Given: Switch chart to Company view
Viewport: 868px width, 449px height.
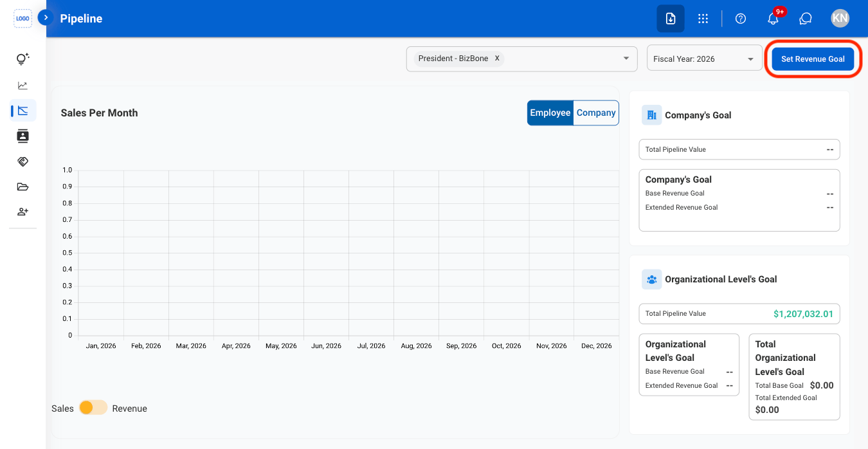Looking at the screenshot, I should [x=596, y=113].
